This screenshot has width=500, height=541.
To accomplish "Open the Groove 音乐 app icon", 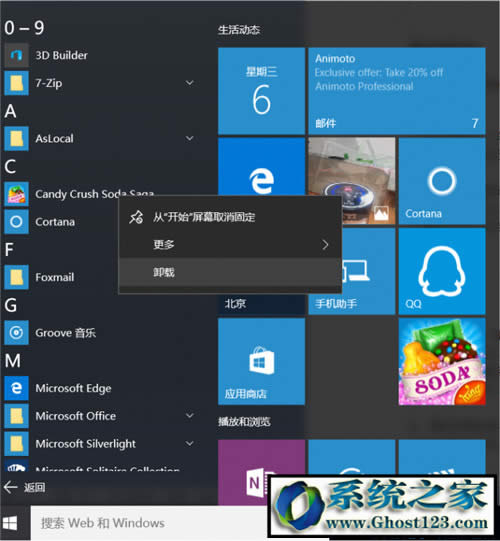I will (x=16, y=333).
